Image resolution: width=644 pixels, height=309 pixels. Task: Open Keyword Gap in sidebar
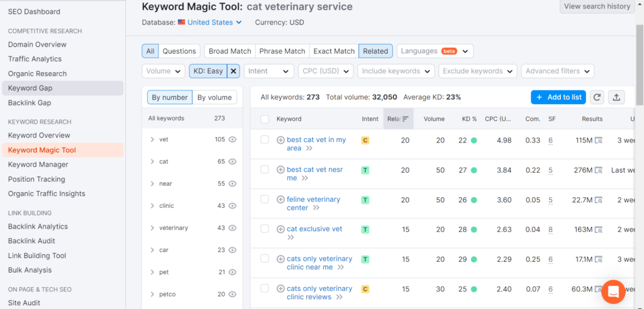[62, 88]
